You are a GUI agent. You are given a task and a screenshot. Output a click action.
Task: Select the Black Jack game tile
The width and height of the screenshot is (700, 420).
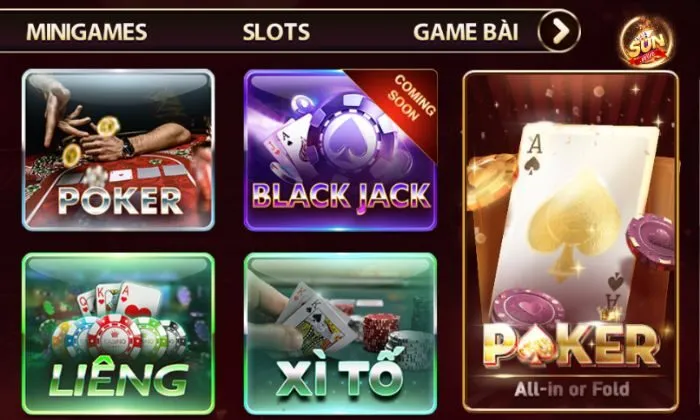coord(341,150)
